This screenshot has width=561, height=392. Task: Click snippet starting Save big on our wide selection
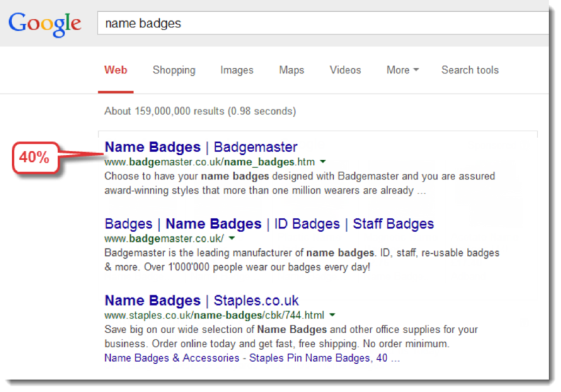(x=291, y=337)
